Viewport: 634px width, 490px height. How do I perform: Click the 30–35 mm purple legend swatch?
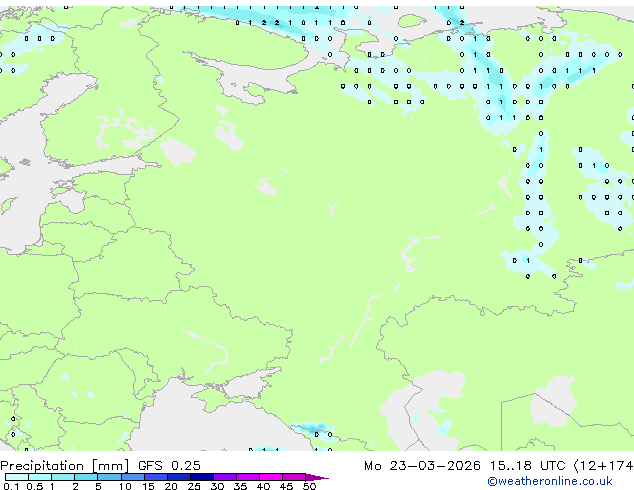(x=225, y=477)
